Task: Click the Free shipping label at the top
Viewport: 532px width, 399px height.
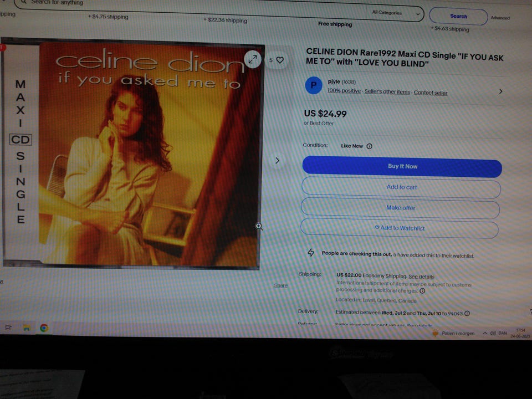Action: tap(335, 24)
